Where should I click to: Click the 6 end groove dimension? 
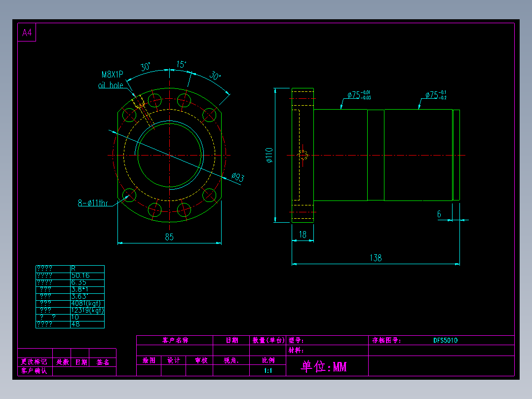click(x=439, y=214)
